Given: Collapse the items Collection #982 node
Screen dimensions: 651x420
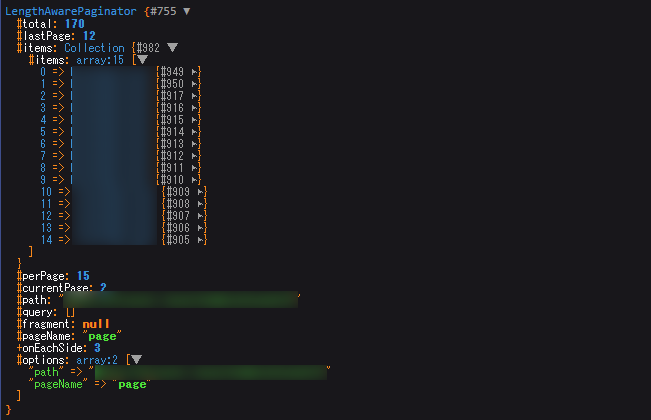Looking at the screenshot, I should pyautogui.click(x=172, y=47).
